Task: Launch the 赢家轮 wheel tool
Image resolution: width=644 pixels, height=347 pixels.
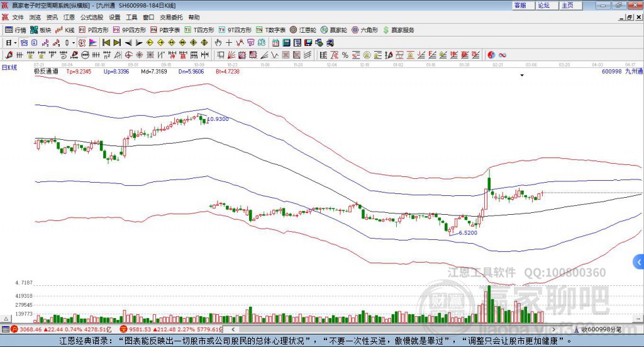Action: tap(334, 30)
